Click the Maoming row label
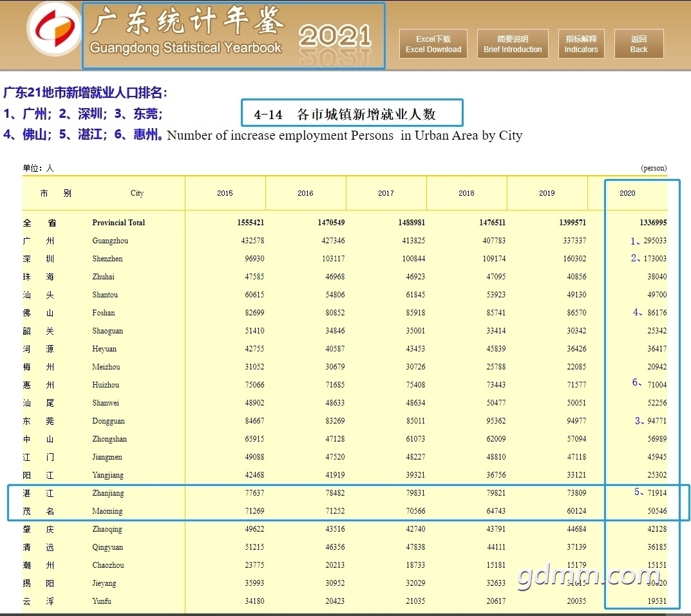691x616 pixels. pos(107,511)
